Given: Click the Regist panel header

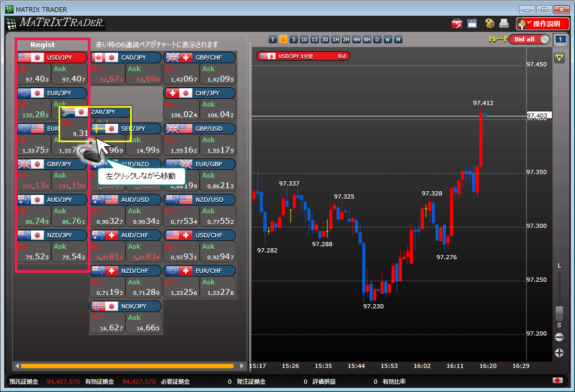Looking at the screenshot, I should click(42, 45).
